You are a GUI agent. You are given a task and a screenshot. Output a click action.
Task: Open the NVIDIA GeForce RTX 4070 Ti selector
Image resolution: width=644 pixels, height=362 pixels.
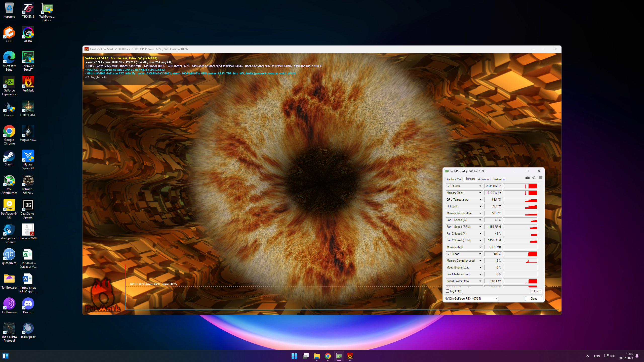tap(471, 298)
